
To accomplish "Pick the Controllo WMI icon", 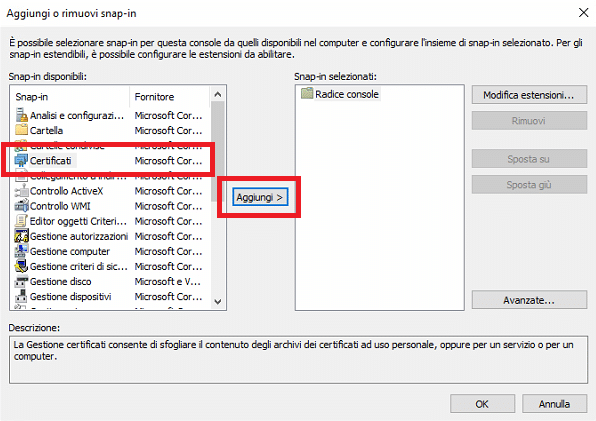I will 21,206.
